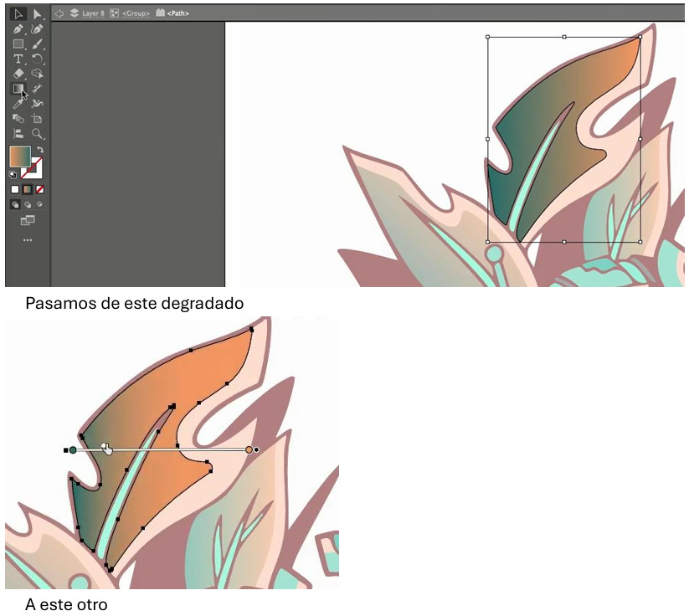Select the Rectangle tool

click(18, 44)
